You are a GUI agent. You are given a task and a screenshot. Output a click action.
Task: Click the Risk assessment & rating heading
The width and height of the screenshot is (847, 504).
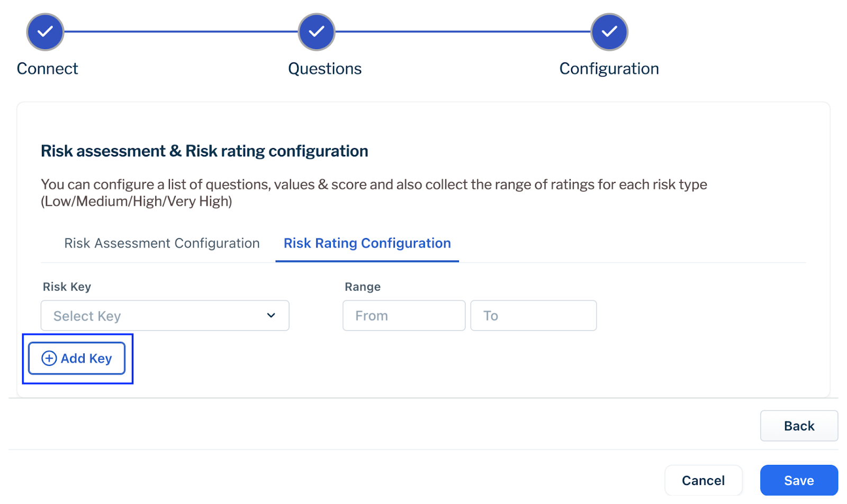pos(204,151)
